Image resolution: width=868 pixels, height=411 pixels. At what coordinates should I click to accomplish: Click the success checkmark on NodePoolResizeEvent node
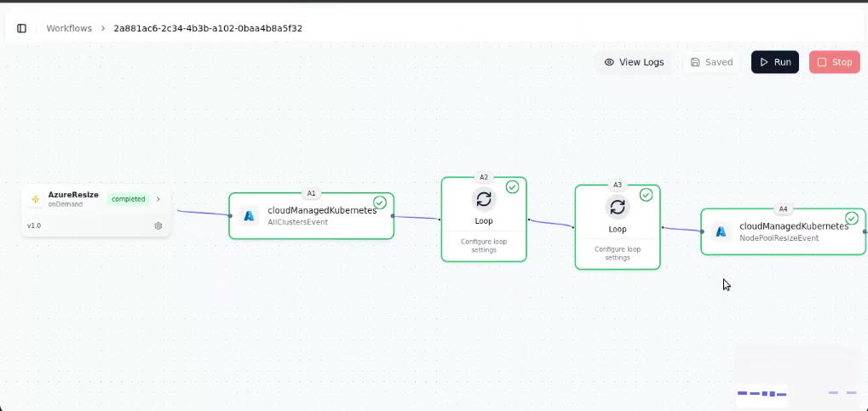851,219
